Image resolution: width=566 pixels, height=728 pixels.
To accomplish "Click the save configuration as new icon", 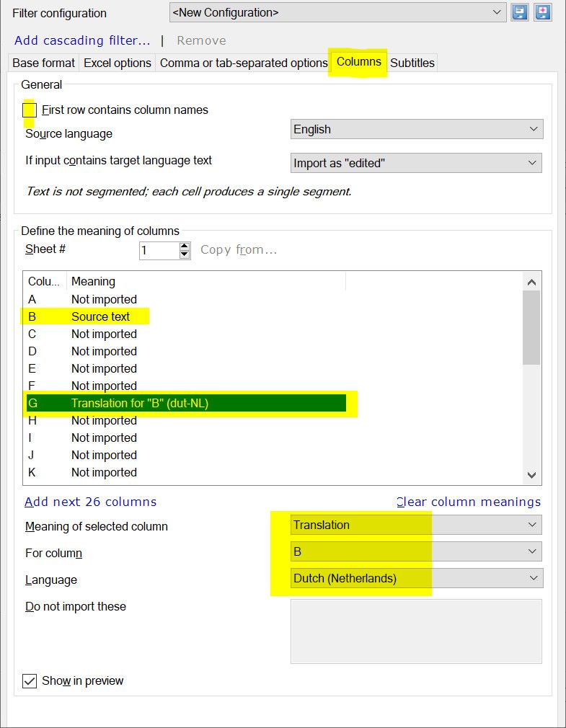I will click(543, 12).
